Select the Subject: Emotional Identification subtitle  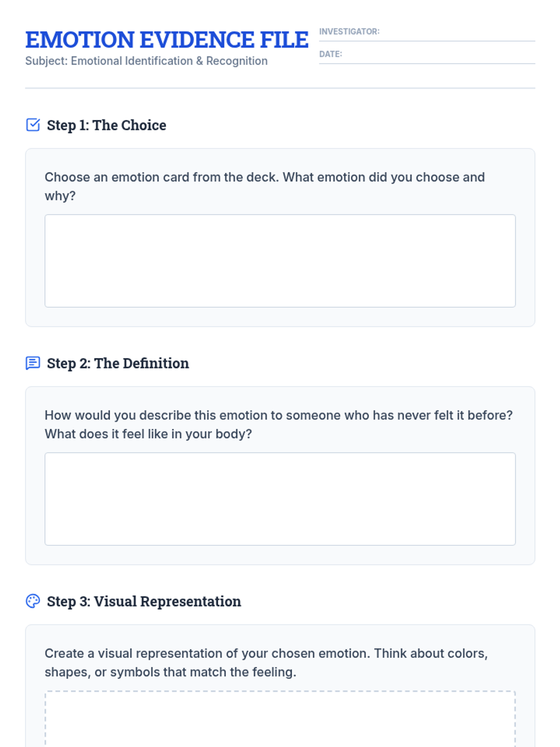[147, 61]
